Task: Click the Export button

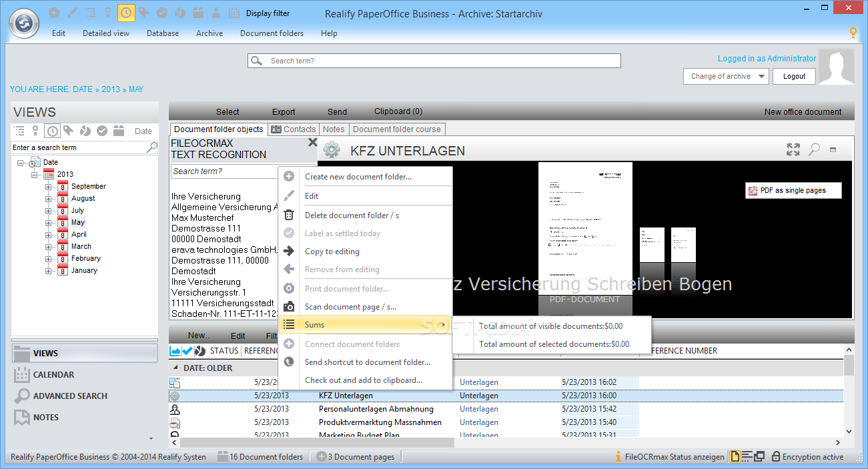Action: click(284, 112)
